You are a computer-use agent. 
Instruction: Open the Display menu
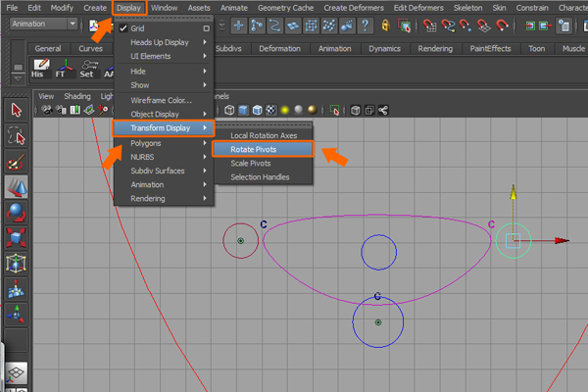(x=128, y=8)
